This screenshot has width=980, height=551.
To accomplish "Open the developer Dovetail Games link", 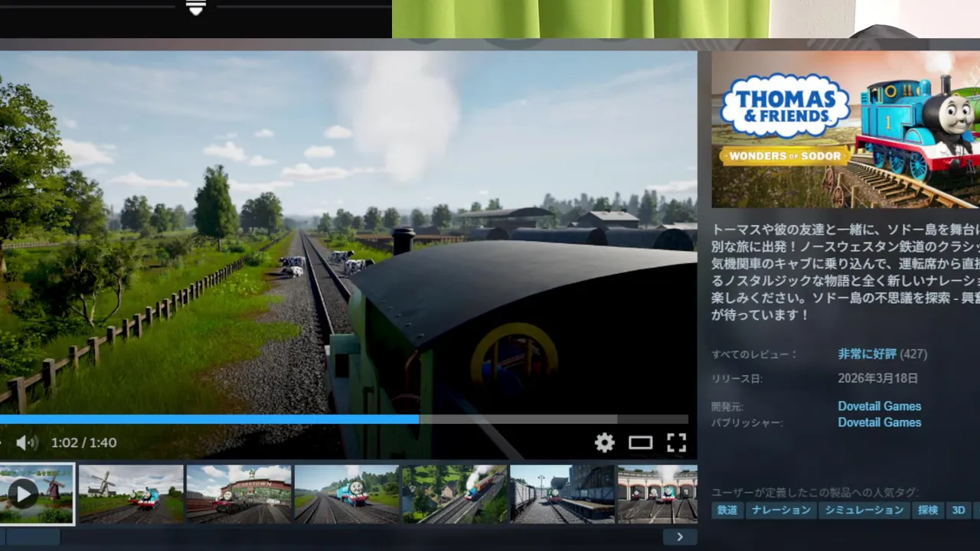I will (879, 406).
